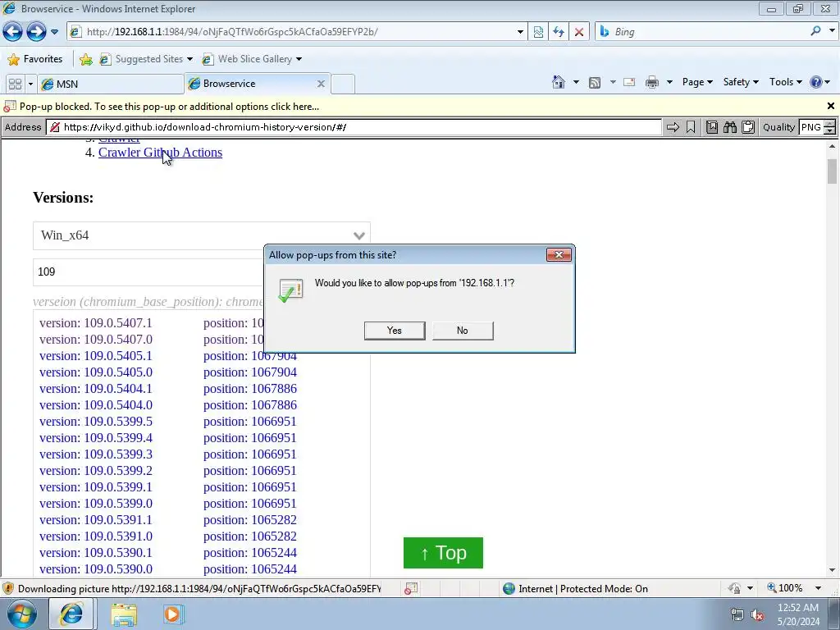Image resolution: width=840 pixels, height=630 pixels.
Task: Dismiss the pop-up blocked bar with X
Action: (831, 106)
